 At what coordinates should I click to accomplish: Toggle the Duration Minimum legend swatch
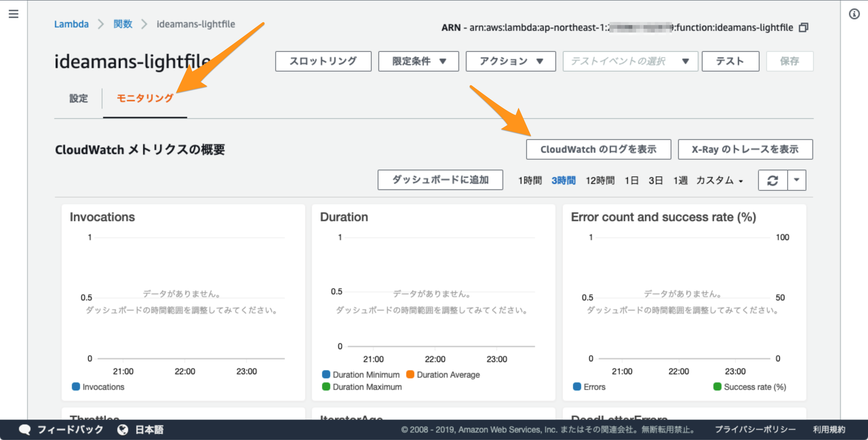tap(326, 374)
